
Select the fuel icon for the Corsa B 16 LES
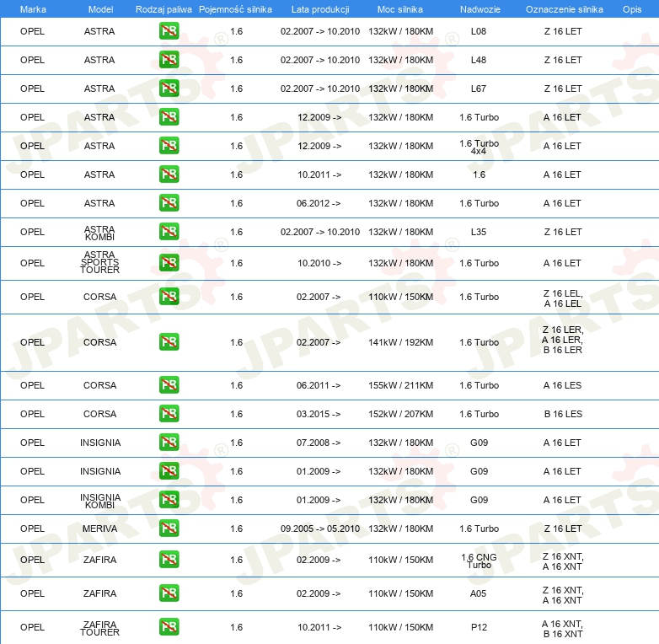coord(169,414)
